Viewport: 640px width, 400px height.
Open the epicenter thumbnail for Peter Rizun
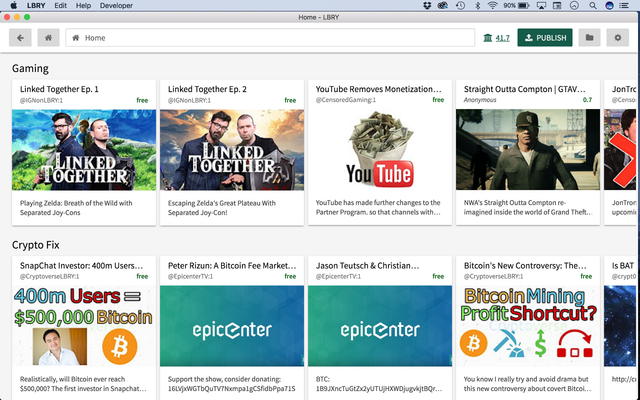(x=232, y=326)
